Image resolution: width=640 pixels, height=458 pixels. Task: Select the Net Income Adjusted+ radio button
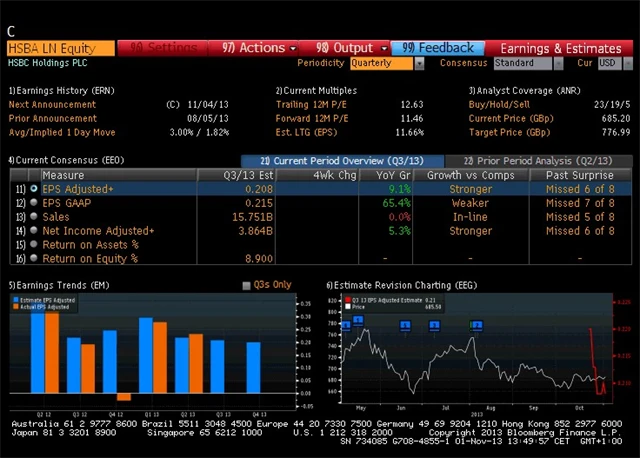[34, 231]
